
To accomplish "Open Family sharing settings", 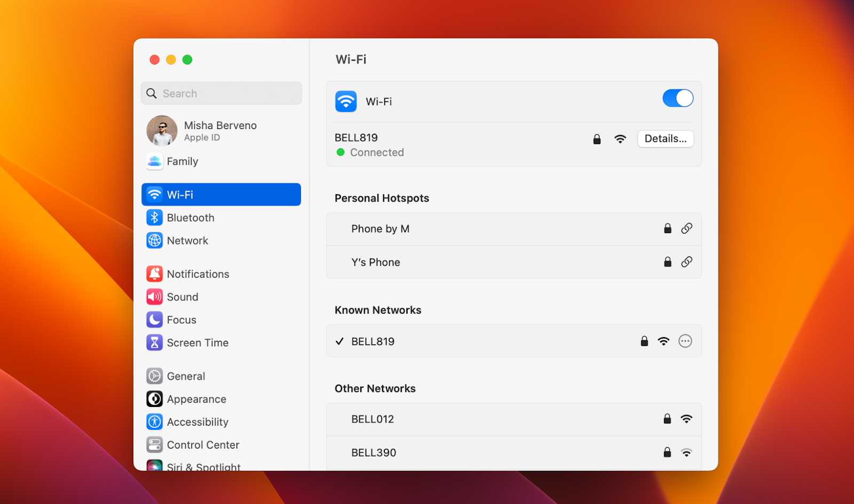I will 182,161.
